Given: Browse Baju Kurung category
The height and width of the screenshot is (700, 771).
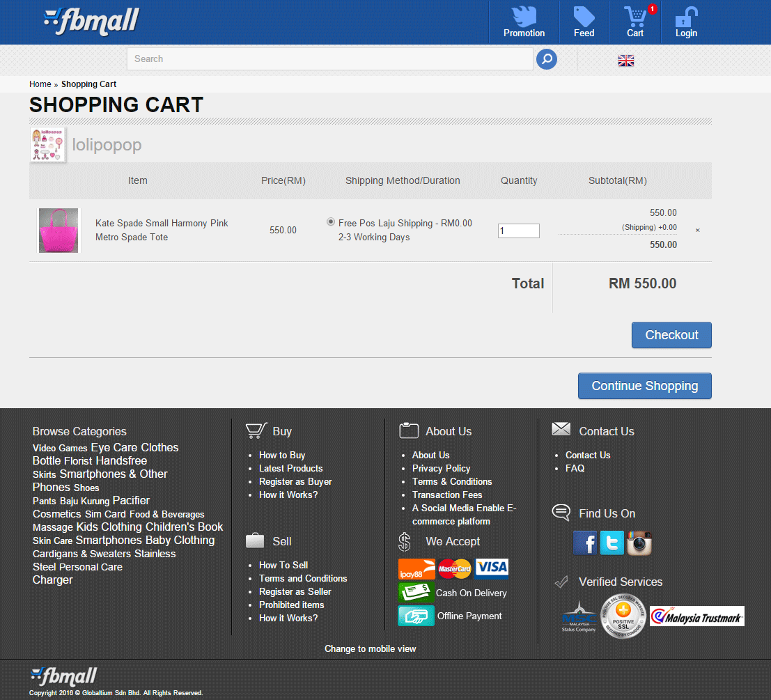Looking at the screenshot, I should (x=84, y=501).
